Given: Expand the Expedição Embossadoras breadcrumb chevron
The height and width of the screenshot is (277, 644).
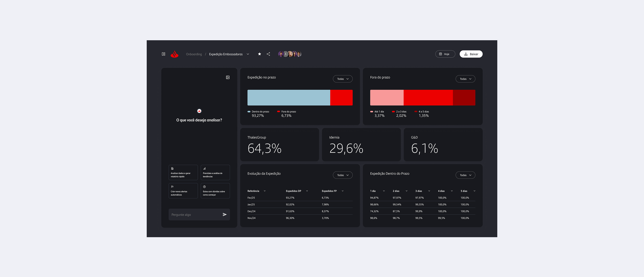Looking at the screenshot, I should [x=248, y=54].
